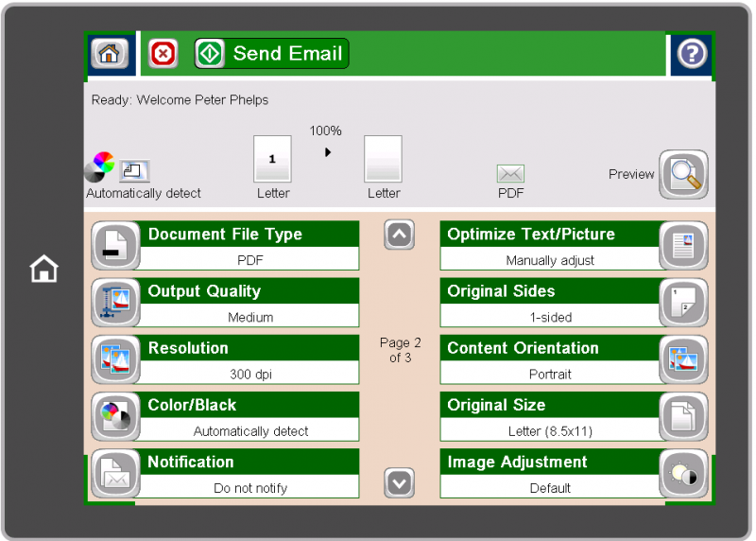Open the Optimize Text/Picture icon
This screenshot has height=541, width=756.
[x=682, y=246]
